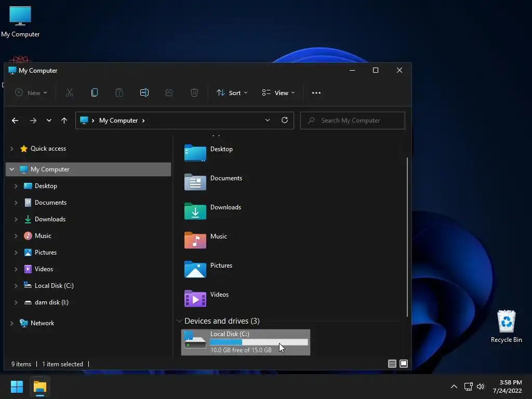Expand Quick access in navigation pane
Screen dimensions: 532x399
[11, 149]
